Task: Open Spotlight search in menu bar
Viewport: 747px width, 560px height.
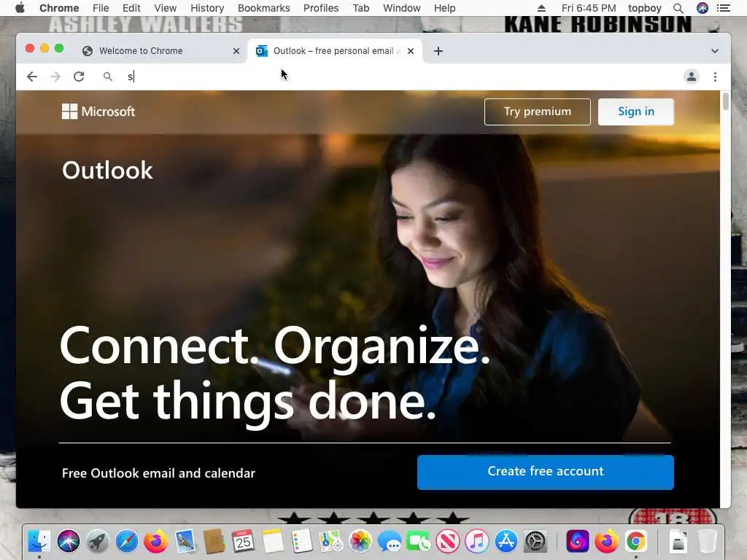Action: pyautogui.click(x=678, y=8)
